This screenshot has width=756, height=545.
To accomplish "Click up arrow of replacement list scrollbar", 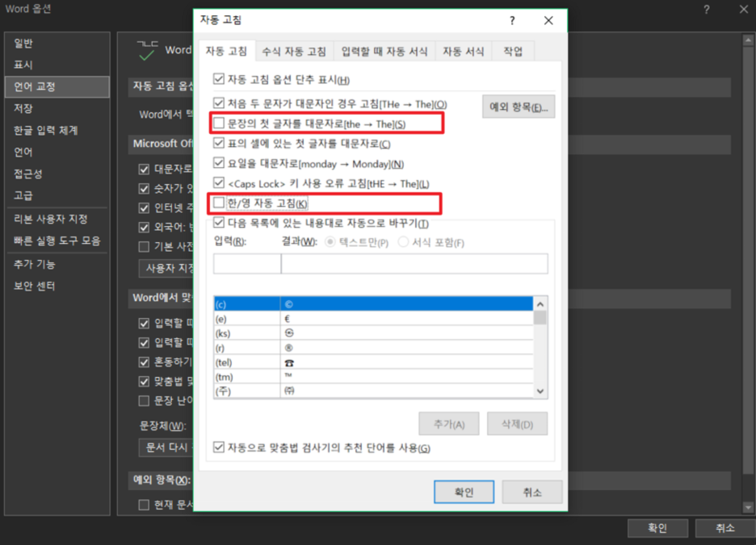I will pyautogui.click(x=540, y=304).
